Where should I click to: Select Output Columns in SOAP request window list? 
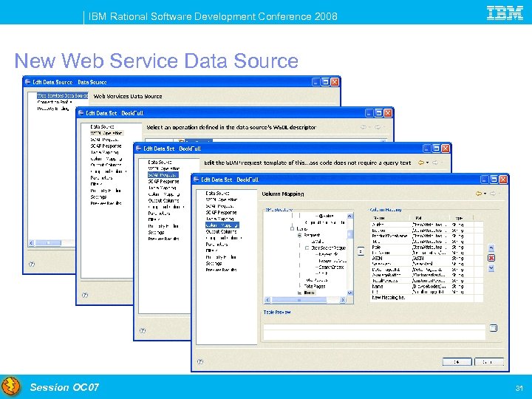tap(163, 200)
